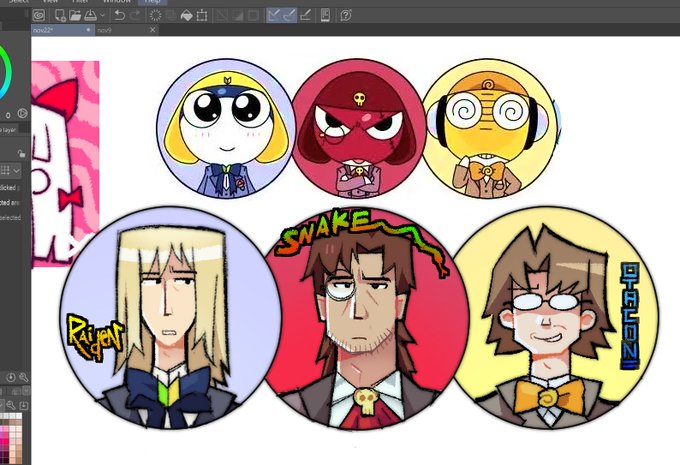Viewport: 680px width, 465px height.
Task: Click the Tamama frog badge with blue cap
Action: pos(226,129)
